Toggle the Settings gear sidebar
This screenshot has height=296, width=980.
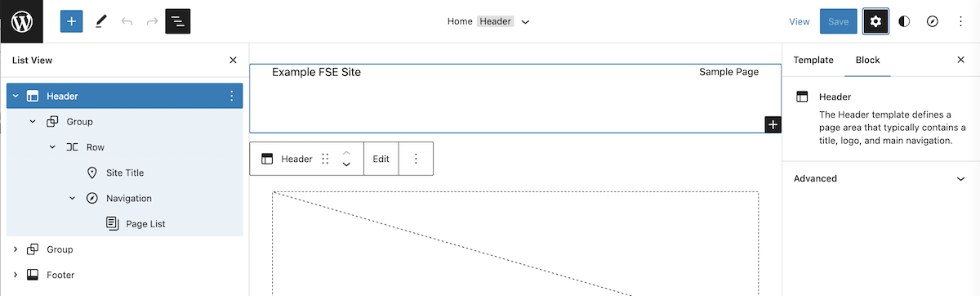[876, 21]
